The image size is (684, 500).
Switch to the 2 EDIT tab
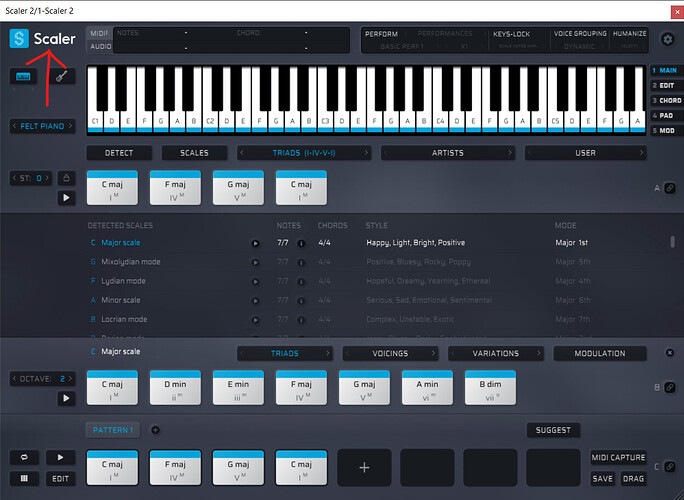pos(667,86)
